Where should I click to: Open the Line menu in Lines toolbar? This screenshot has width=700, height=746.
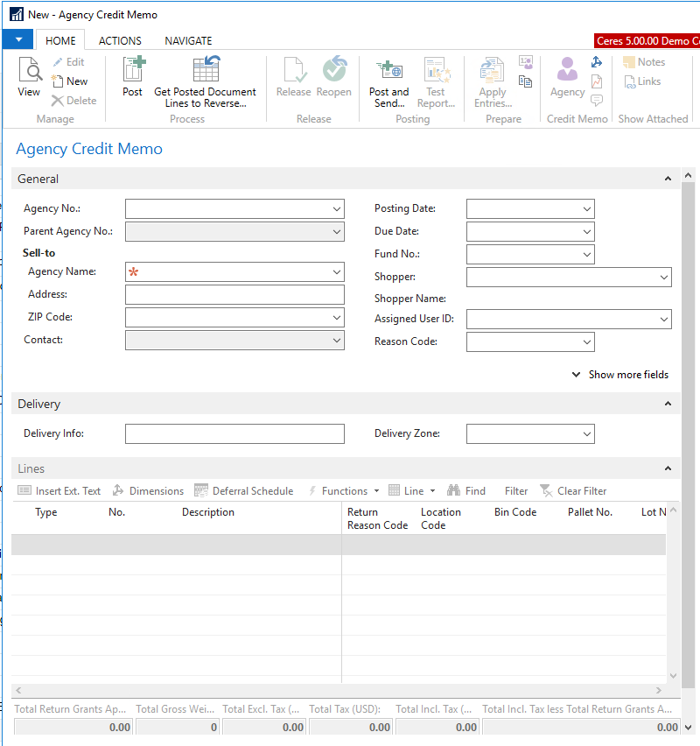[x=412, y=491]
